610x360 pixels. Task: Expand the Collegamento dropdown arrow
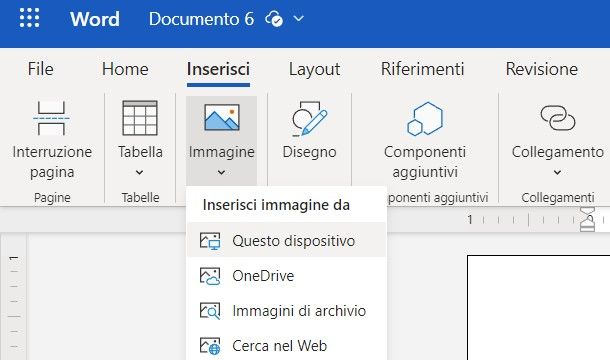557,172
